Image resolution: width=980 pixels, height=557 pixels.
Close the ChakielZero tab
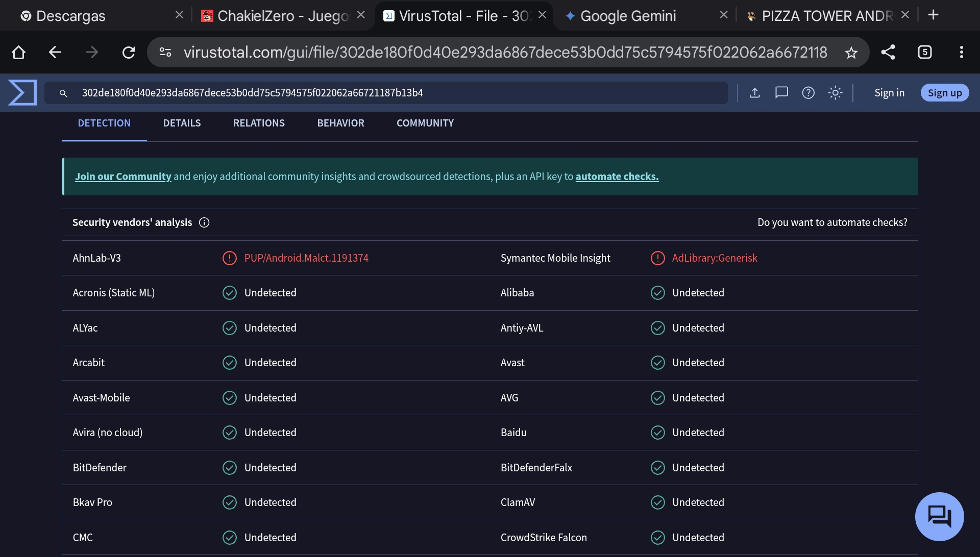361,15
